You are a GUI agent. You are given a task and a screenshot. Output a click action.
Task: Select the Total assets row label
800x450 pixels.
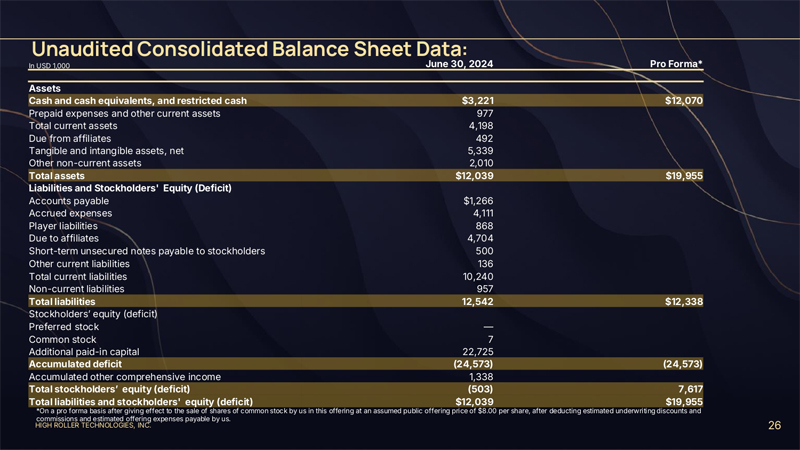click(x=58, y=176)
